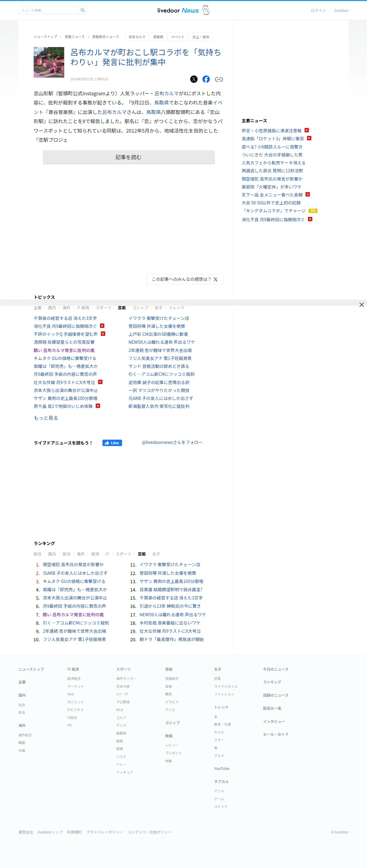The height and width of the screenshot is (868, 367).
Task: Open footer link プロ野球
Action: tap(123, 702)
